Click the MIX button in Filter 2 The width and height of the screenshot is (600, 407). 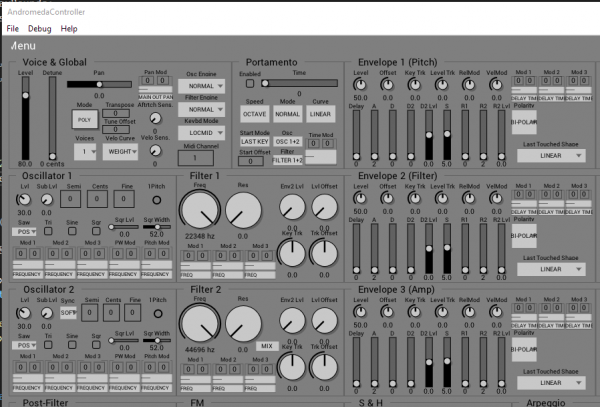click(x=267, y=345)
